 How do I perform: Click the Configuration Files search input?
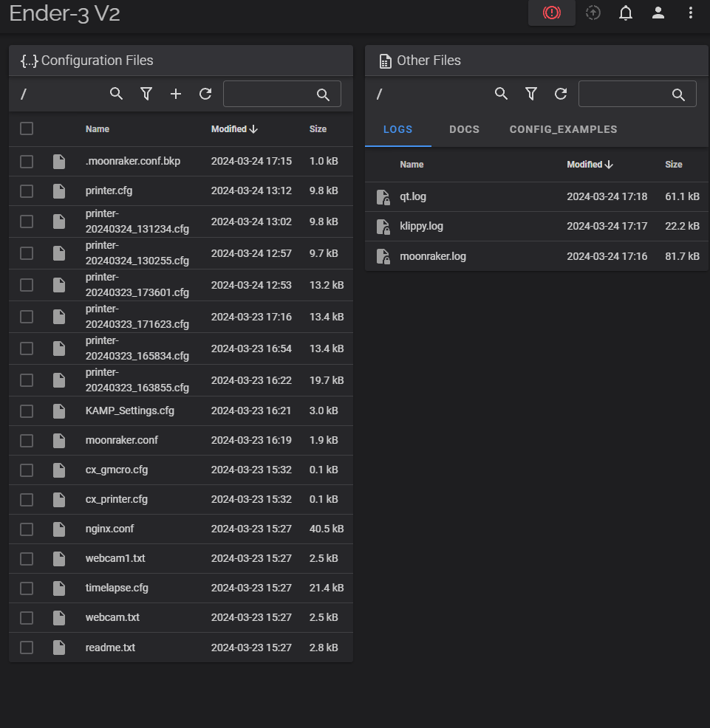pyautogui.click(x=282, y=95)
